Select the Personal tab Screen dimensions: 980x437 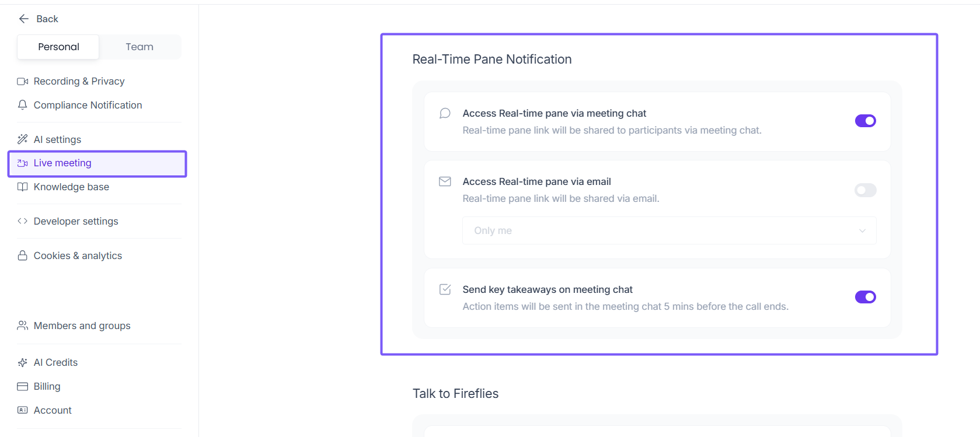pyautogui.click(x=58, y=47)
